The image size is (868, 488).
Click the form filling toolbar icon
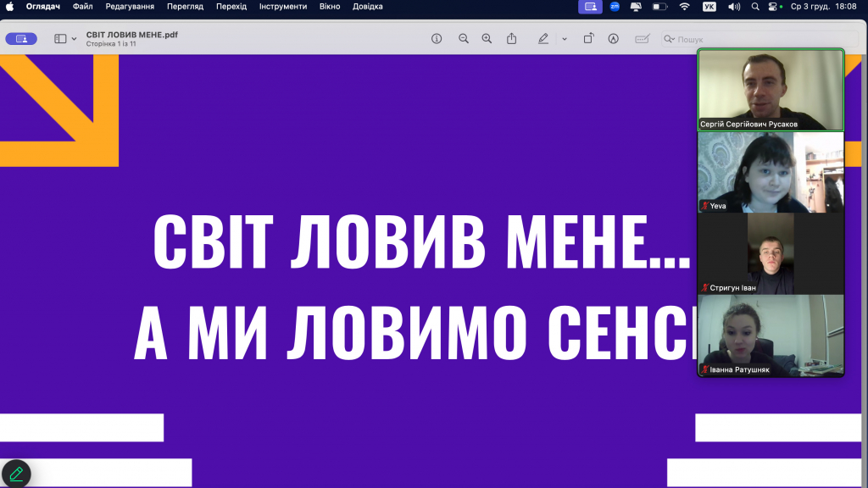click(643, 39)
